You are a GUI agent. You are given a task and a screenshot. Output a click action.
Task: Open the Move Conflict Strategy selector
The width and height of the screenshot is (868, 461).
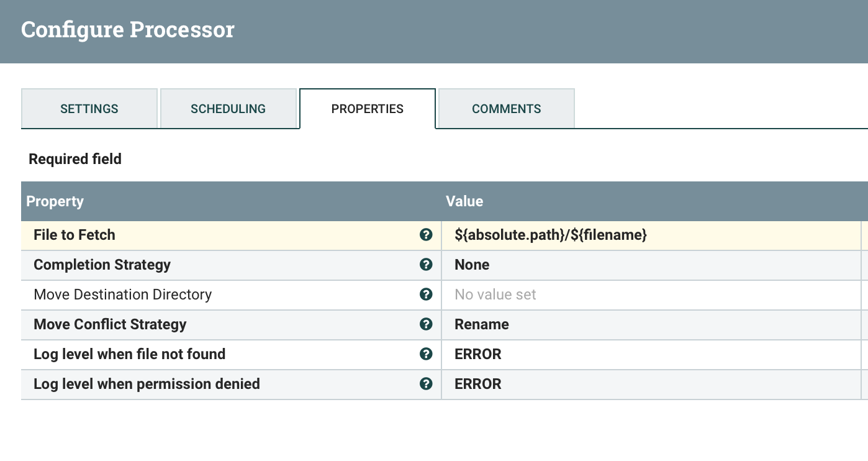(x=481, y=324)
